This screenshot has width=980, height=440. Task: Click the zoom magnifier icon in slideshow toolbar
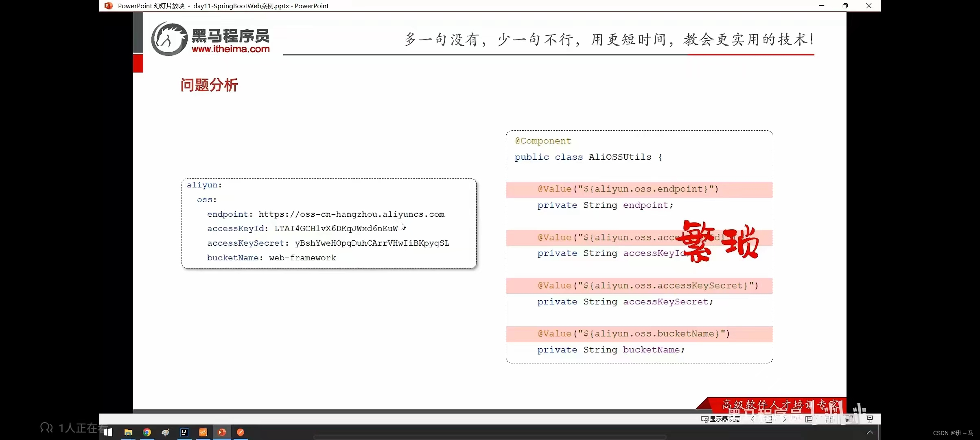[x=809, y=419]
